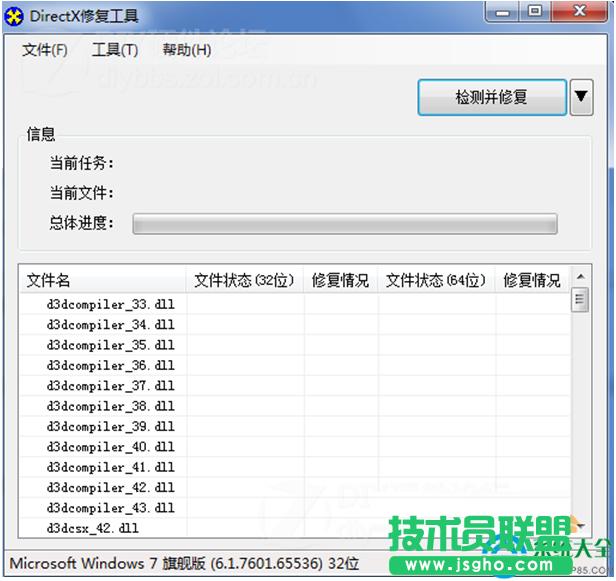The image size is (616, 581).
Task: Select the d3dcsx_42.dll entry
Action: (x=93, y=528)
